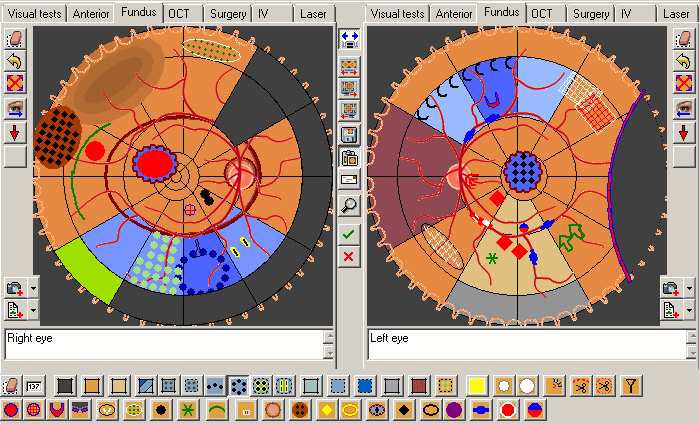Click the Right eye notes text field
This screenshot has height=424, width=699.
pos(160,344)
